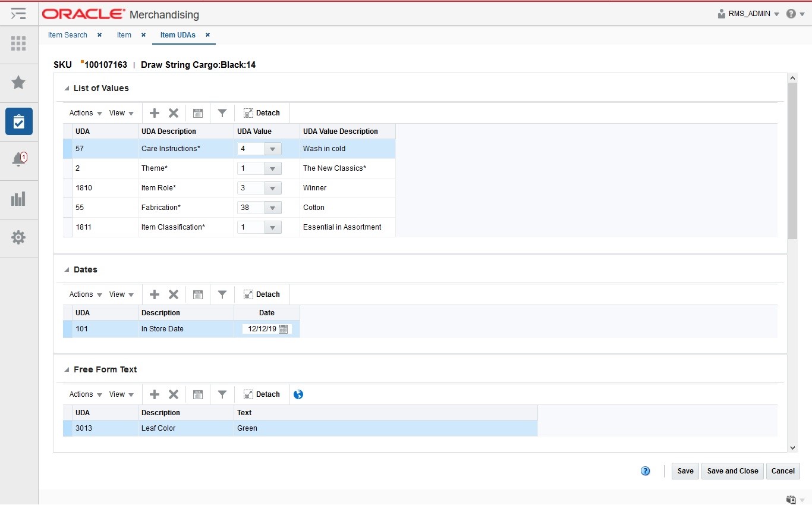Detach the Free Form Text table
812x508 pixels.
262,394
